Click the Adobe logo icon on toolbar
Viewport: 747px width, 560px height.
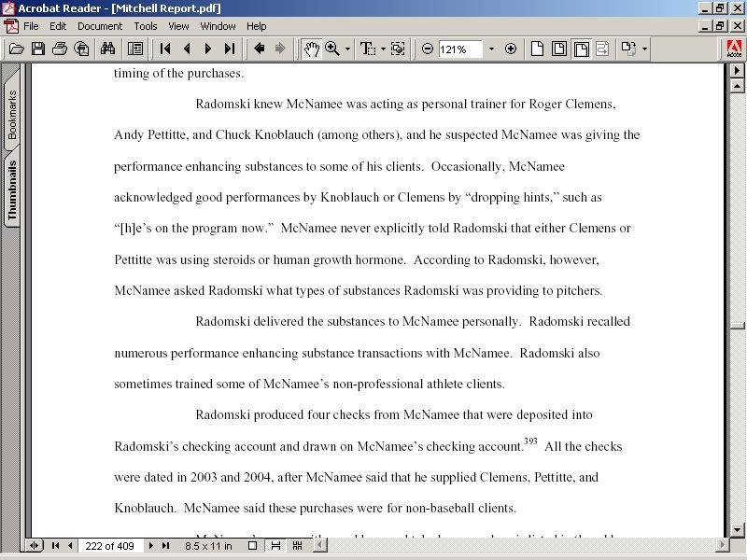[734, 49]
